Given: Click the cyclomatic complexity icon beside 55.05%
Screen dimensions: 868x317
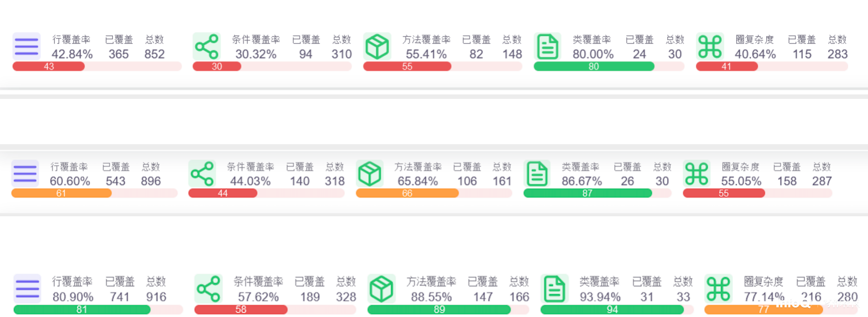Looking at the screenshot, I should pos(696,174).
